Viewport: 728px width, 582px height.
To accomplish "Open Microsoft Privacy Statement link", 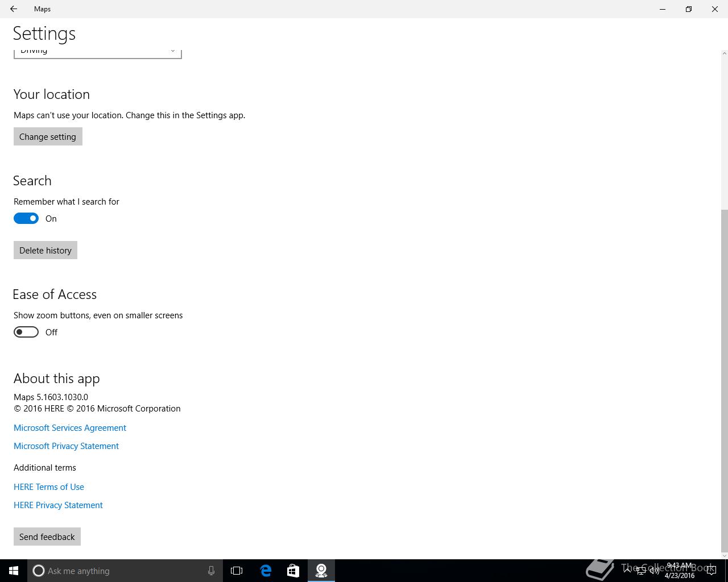I will 66,446.
